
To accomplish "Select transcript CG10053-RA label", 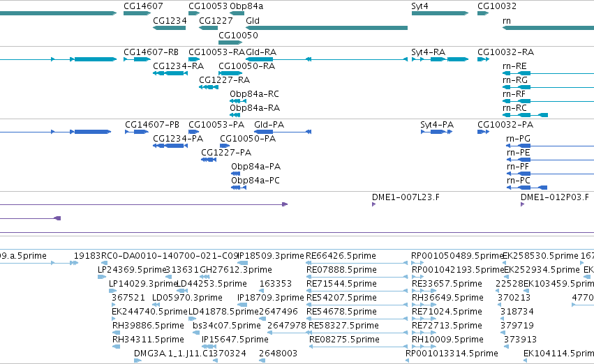I will [x=216, y=52].
